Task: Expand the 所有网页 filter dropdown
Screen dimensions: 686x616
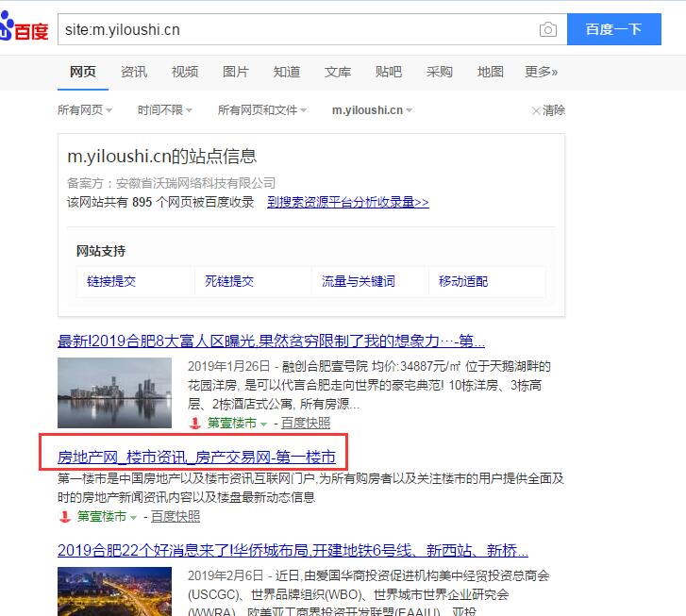Action: [85, 110]
